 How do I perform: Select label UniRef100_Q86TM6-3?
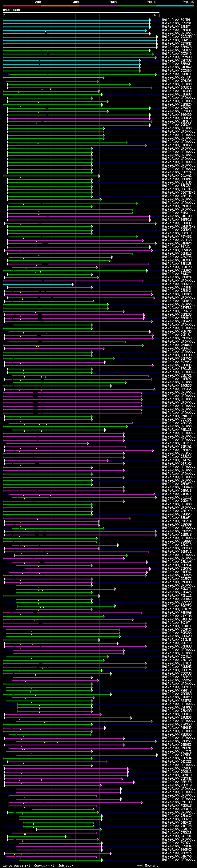pyautogui.click(x=179, y=192)
